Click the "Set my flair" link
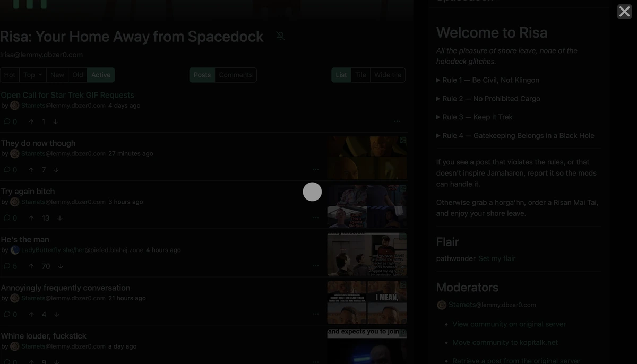 pyautogui.click(x=496, y=258)
